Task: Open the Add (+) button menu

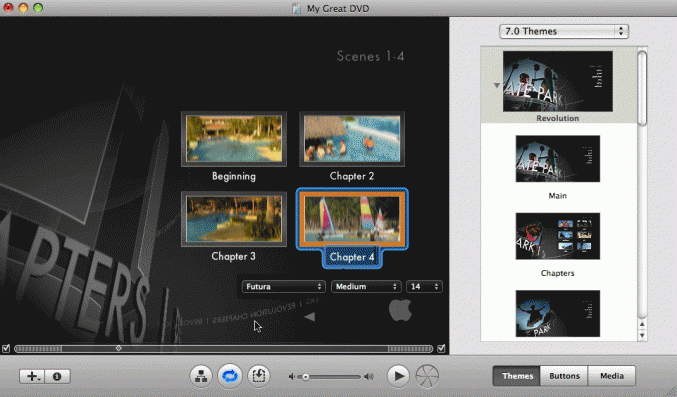Action: [x=32, y=376]
